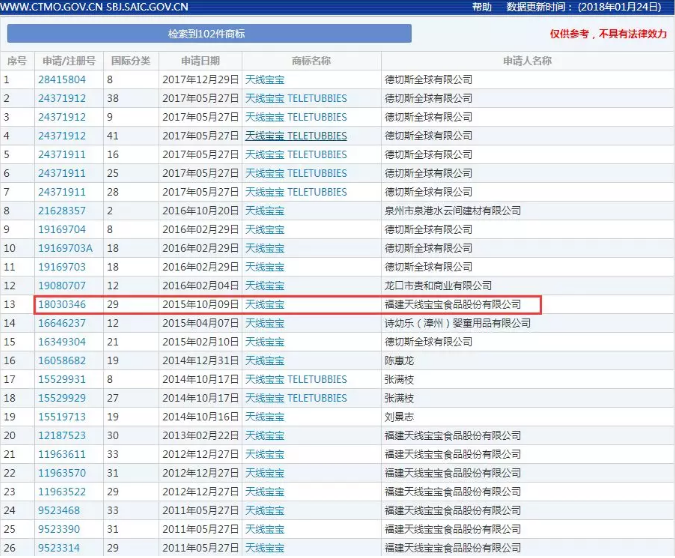This screenshot has width=675, height=558.
Task: Open registration number 12187523
Action: pyautogui.click(x=62, y=436)
